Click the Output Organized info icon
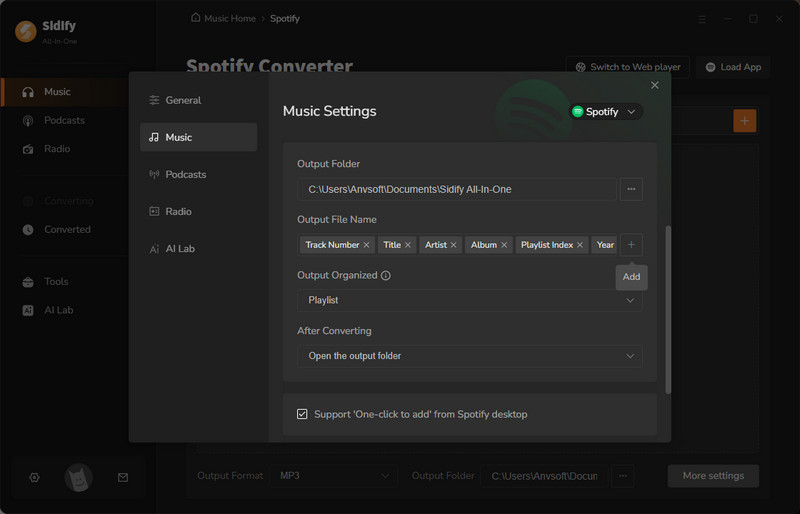 coord(386,276)
